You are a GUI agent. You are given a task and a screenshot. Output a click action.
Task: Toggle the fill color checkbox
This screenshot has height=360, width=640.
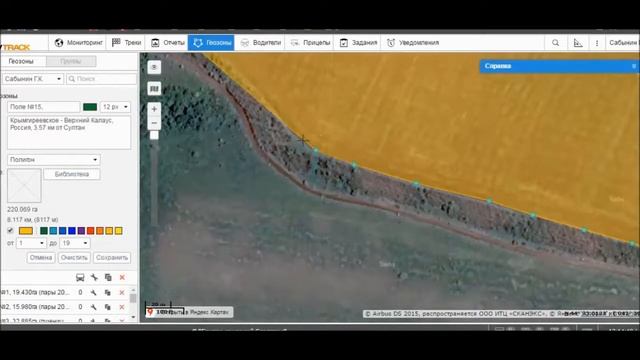10,231
